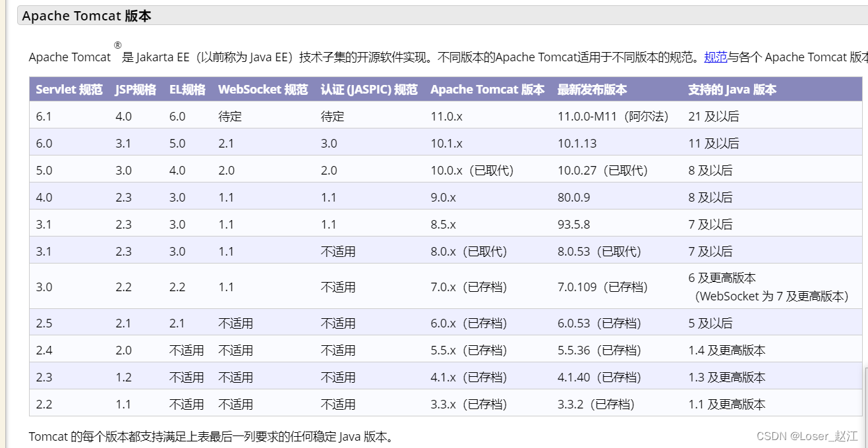Select the 11 及以后 Java version cell
The width and height of the screenshot is (868, 448).
(x=714, y=144)
